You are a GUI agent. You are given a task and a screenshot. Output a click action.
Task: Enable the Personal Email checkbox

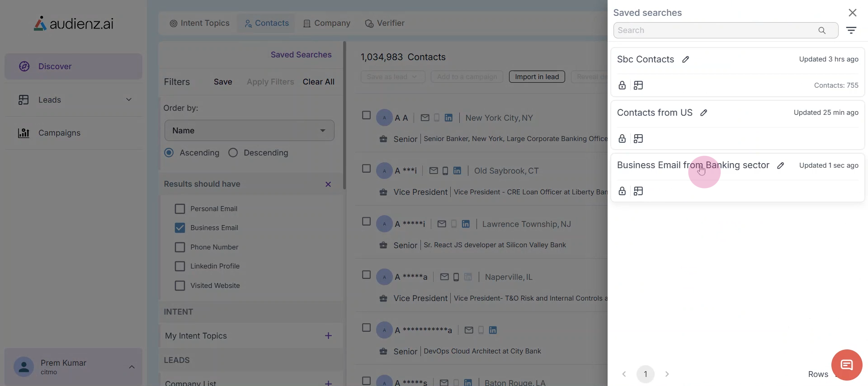(x=180, y=209)
